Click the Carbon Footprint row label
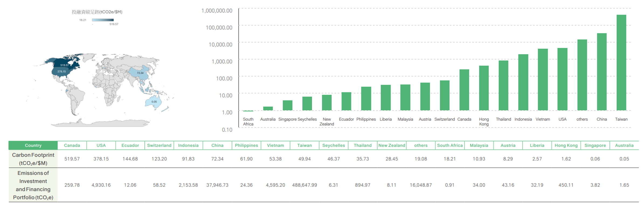644x204 pixels. point(33,159)
